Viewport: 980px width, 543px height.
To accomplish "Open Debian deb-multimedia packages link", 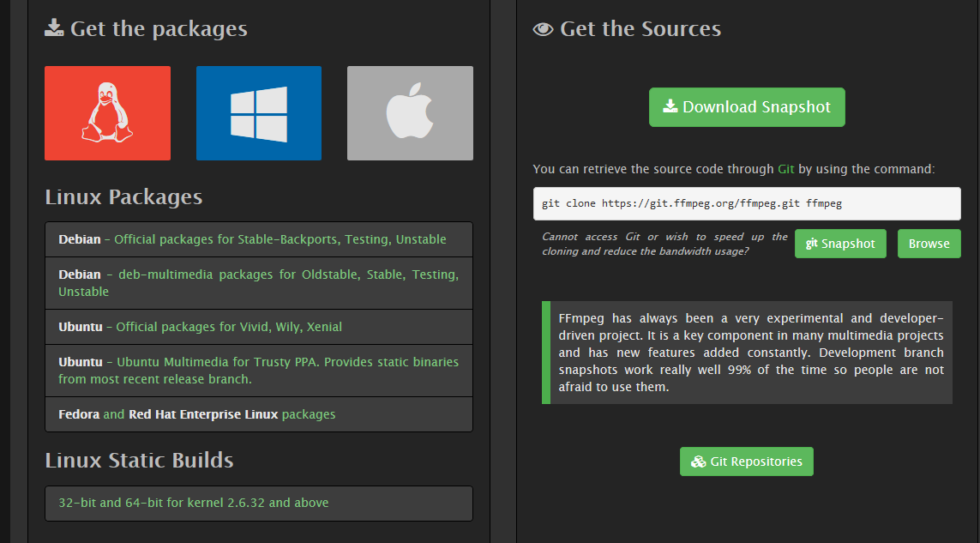I will coord(259,283).
